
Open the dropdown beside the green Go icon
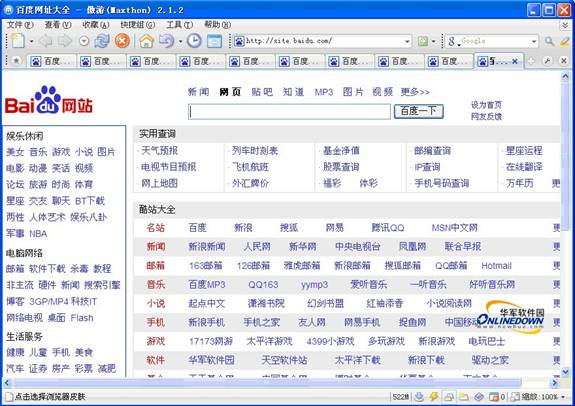coord(433,41)
